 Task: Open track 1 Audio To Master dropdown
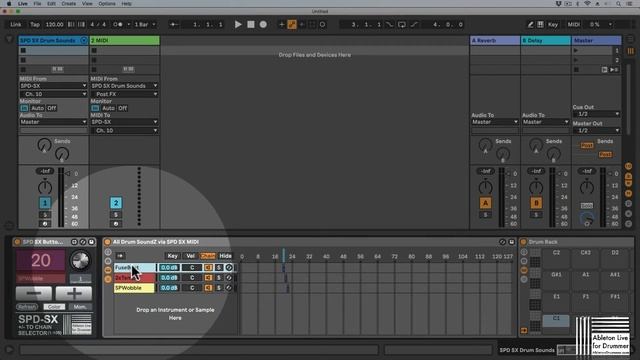coord(53,122)
